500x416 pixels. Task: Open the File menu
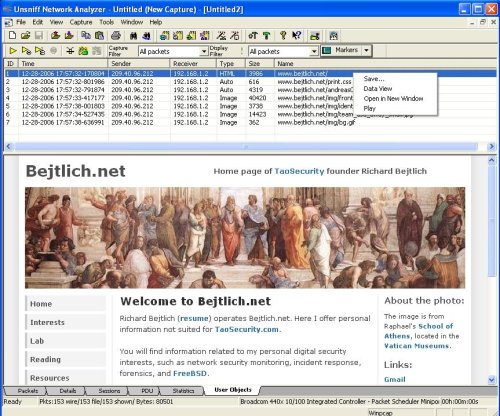pyautogui.click(x=21, y=22)
